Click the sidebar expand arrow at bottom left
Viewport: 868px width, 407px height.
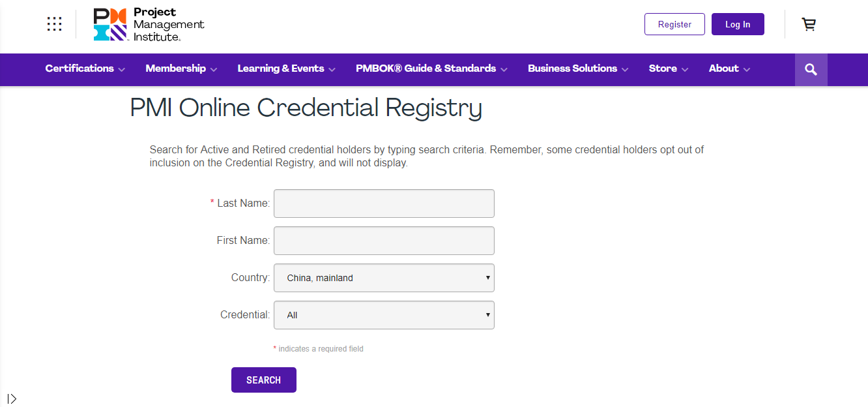(x=12, y=399)
